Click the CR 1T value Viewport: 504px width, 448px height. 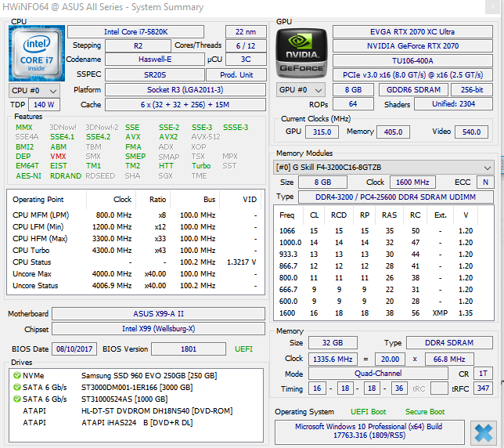pos(483,374)
